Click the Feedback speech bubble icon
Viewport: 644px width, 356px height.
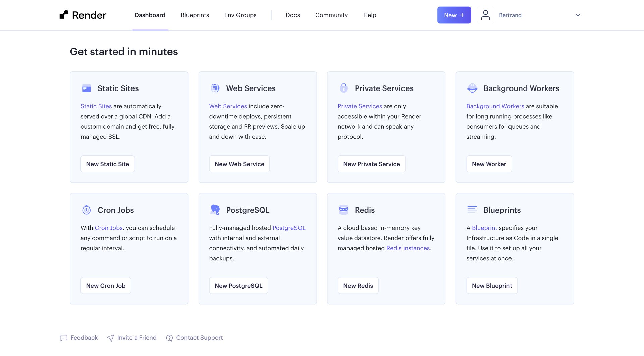tap(64, 338)
